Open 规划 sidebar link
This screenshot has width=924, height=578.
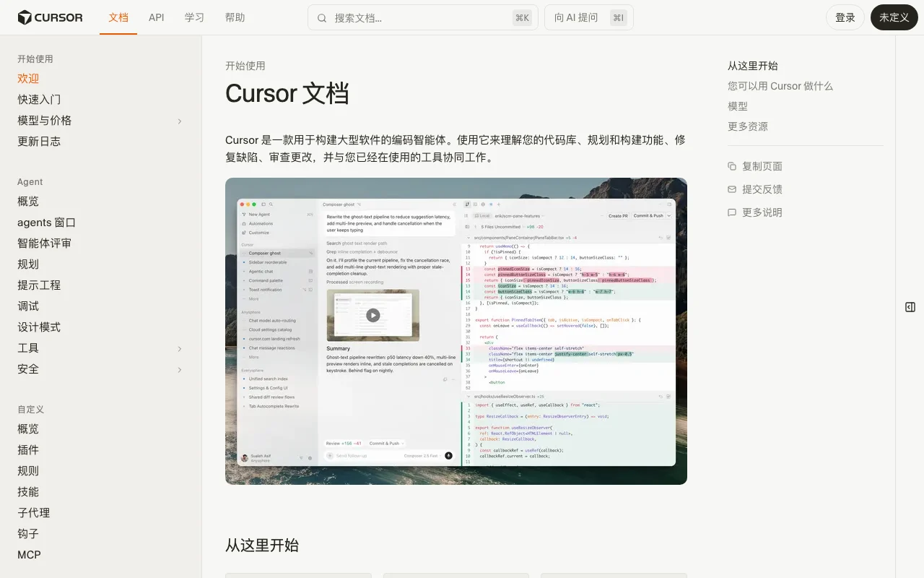click(x=28, y=264)
